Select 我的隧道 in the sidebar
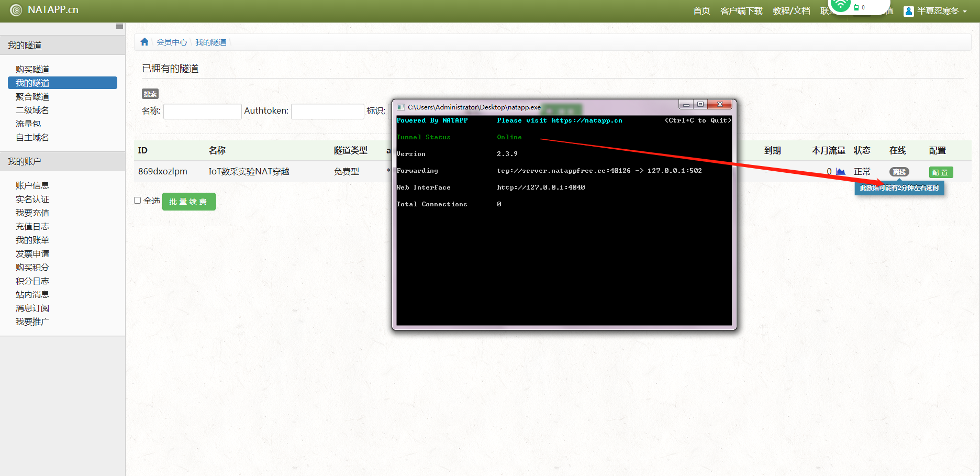This screenshot has height=476, width=980. coord(62,83)
